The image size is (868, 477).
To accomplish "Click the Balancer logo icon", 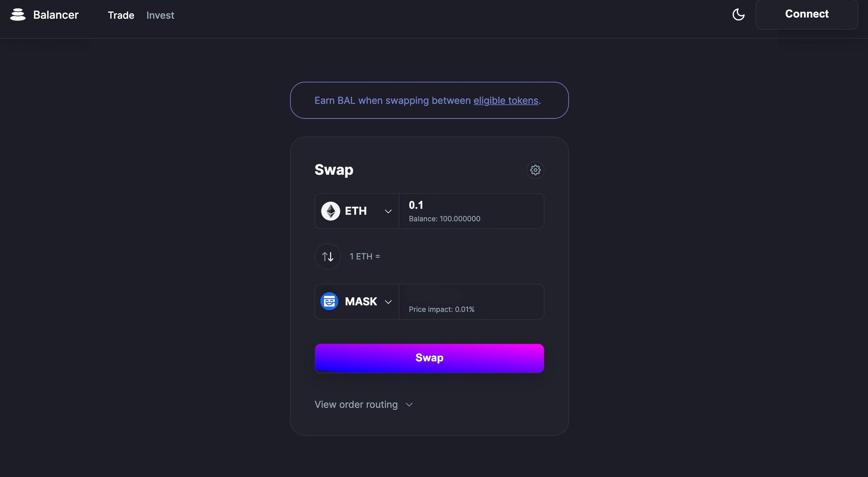I will [x=18, y=15].
